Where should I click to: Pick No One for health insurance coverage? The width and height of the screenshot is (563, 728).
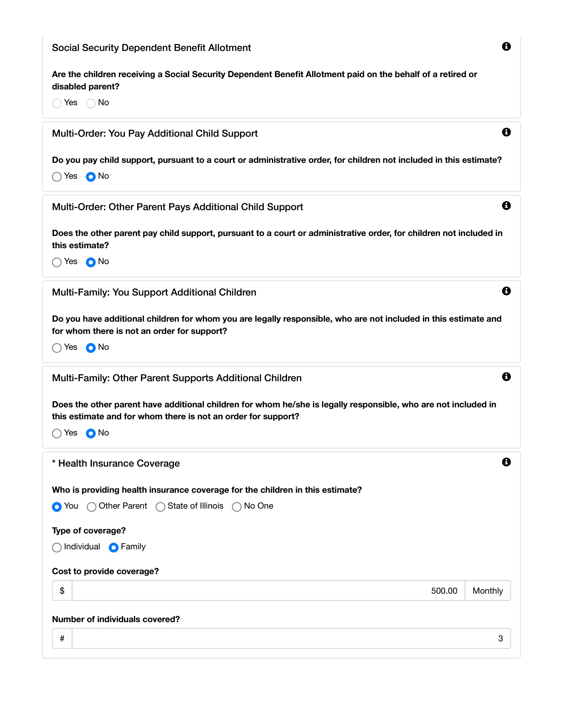237,507
